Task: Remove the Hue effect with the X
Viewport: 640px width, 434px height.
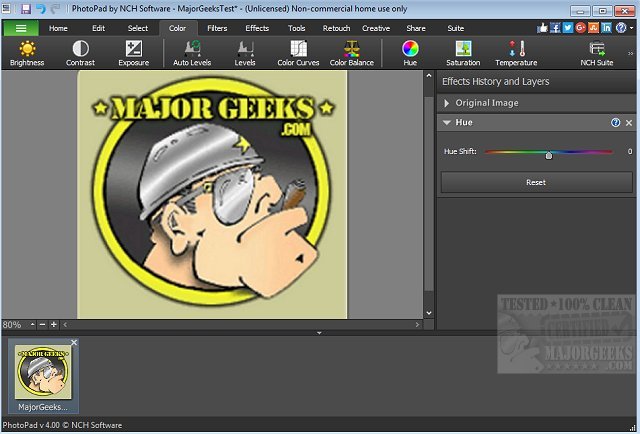Action: point(629,122)
